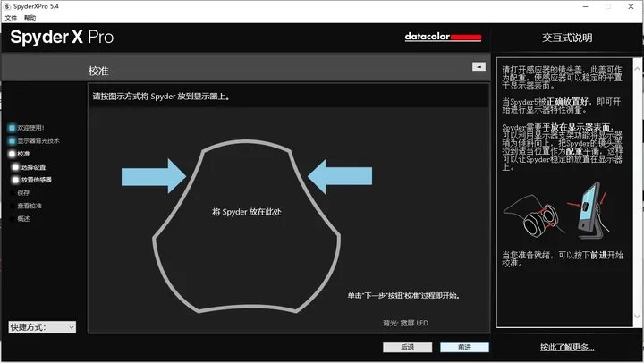Open the 按此了解更多 link
The height and width of the screenshot is (363, 644).
click(x=567, y=348)
